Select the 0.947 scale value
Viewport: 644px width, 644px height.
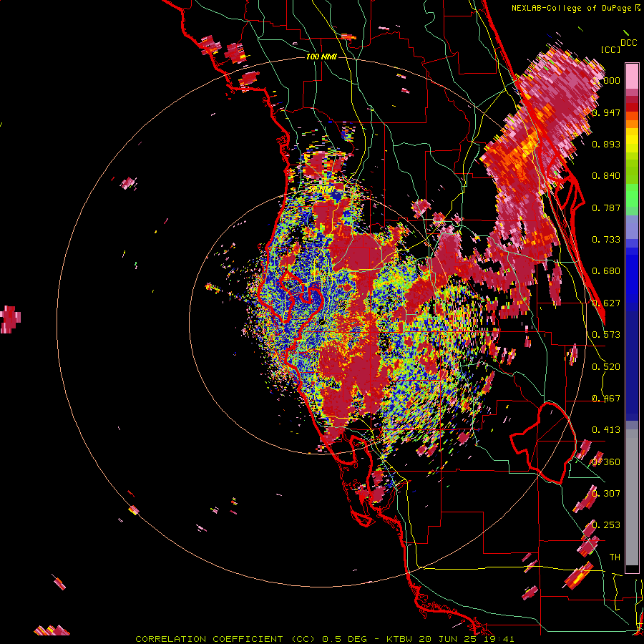coord(606,112)
